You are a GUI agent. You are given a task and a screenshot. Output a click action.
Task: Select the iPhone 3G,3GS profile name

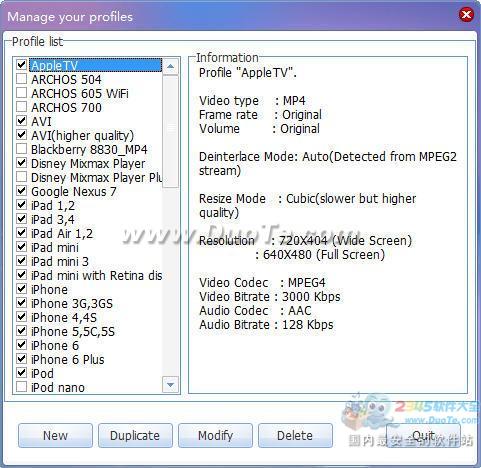coord(72,304)
